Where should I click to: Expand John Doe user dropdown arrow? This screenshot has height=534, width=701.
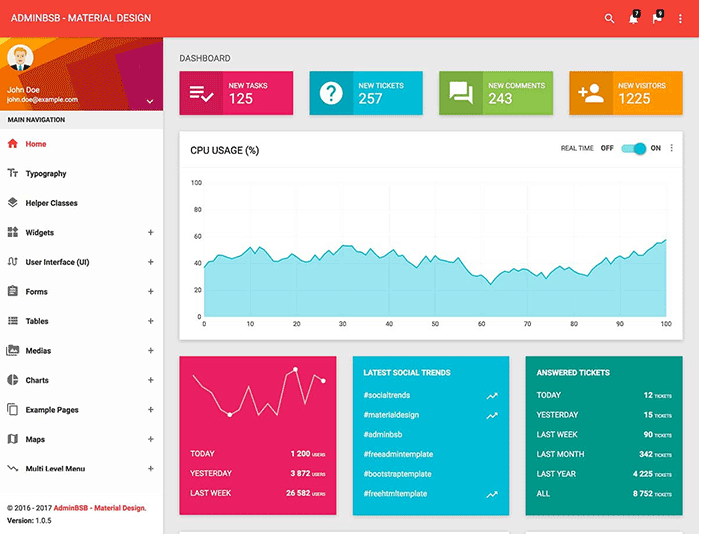[x=150, y=101]
